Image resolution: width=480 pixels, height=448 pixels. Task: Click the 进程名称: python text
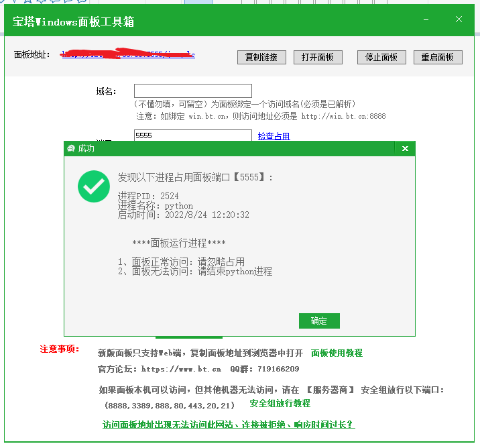tap(156, 205)
